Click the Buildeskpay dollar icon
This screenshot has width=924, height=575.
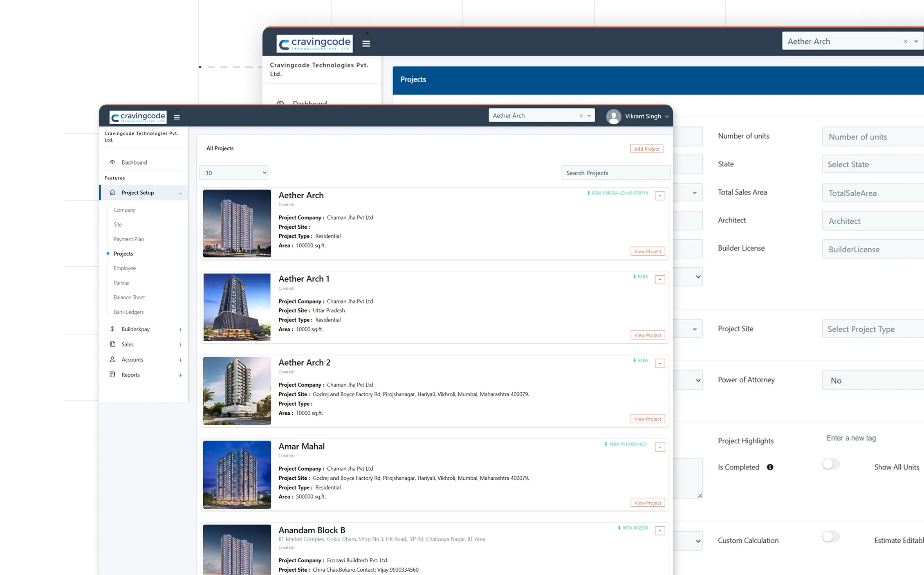tap(112, 329)
